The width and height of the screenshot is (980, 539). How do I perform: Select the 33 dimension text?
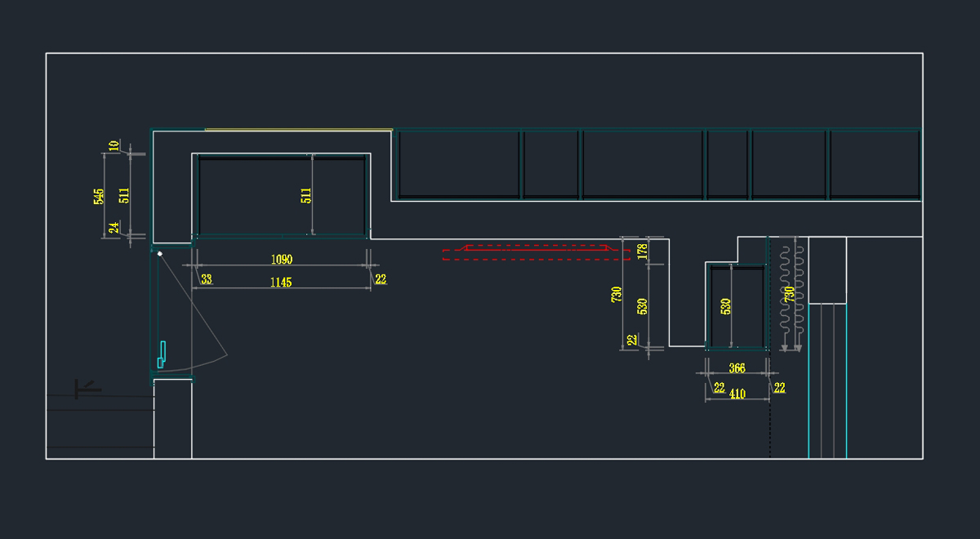pos(206,279)
